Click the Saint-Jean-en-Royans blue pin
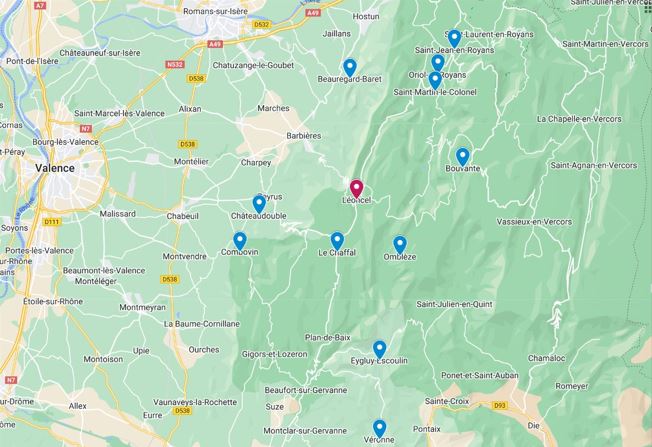 pos(438,63)
